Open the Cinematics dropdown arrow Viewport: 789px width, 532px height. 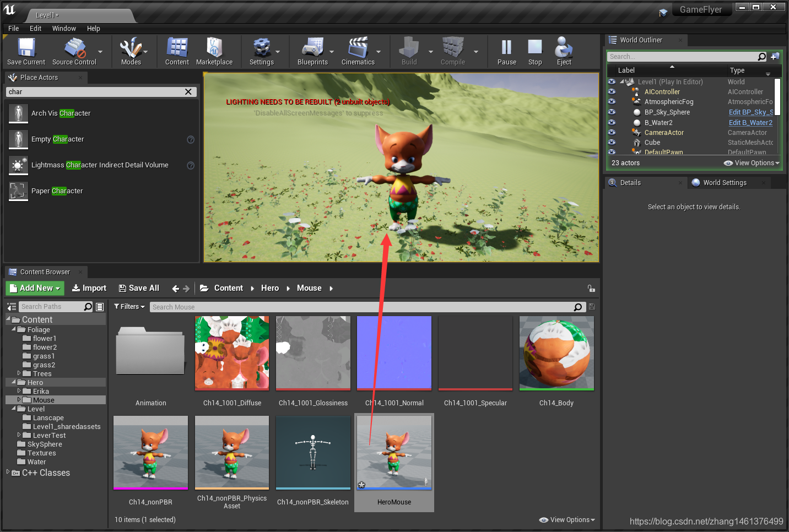(x=379, y=52)
